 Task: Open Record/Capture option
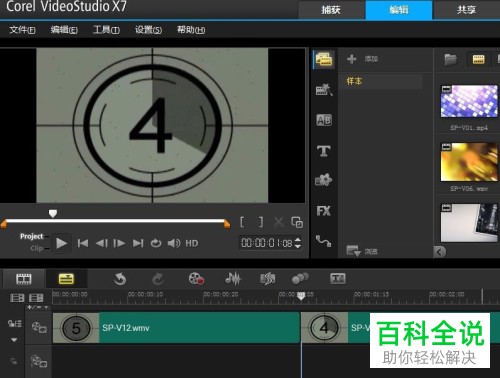tap(196, 279)
